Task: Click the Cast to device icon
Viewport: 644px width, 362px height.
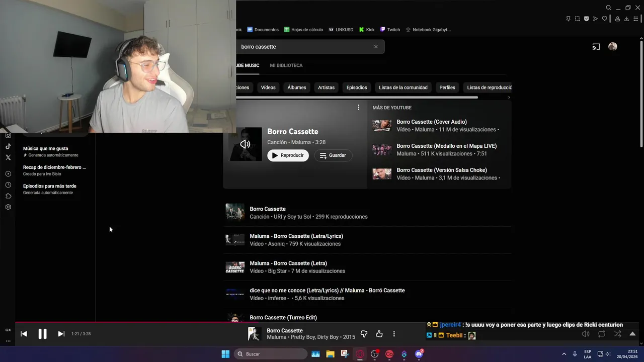Action: tap(596, 47)
